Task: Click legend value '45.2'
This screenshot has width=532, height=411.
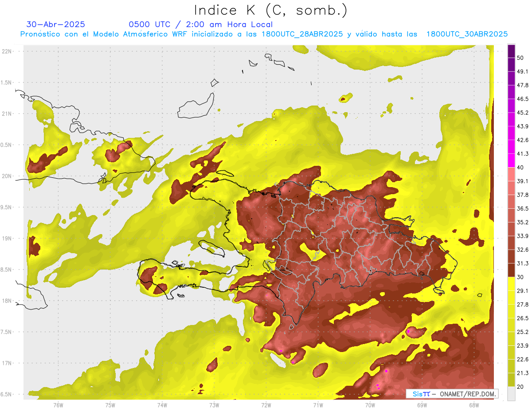Action: point(523,113)
